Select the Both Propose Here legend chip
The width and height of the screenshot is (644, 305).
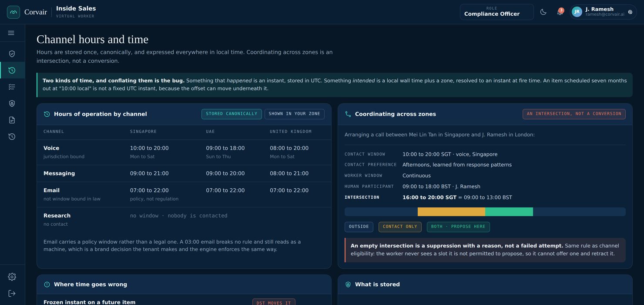(458, 227)
